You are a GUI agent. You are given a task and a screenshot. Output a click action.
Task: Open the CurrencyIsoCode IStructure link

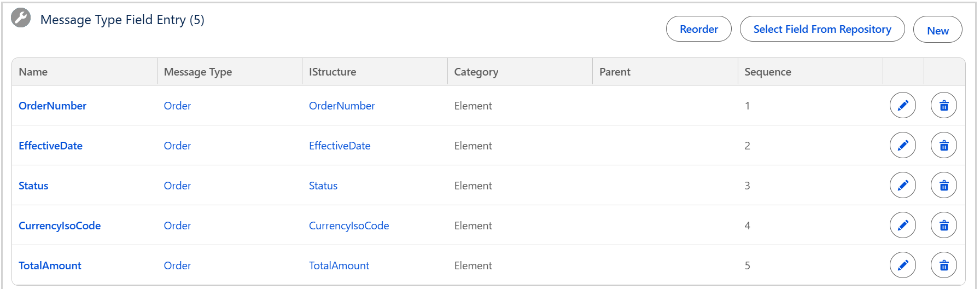point(349,226)
